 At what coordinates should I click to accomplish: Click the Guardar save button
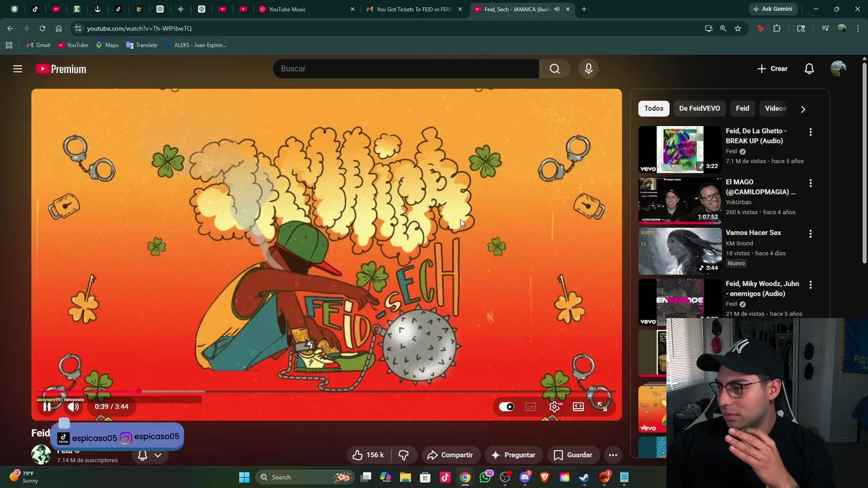[573, 455]
